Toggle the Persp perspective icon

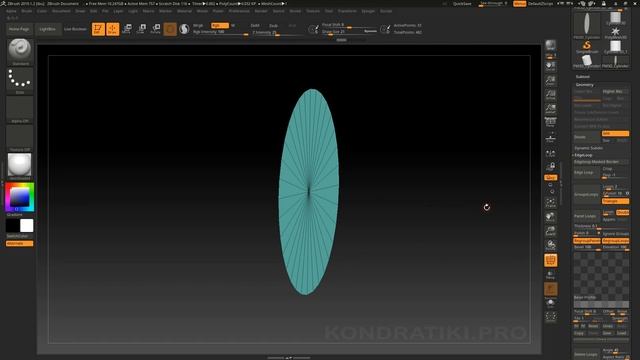[x=551, y=122]
